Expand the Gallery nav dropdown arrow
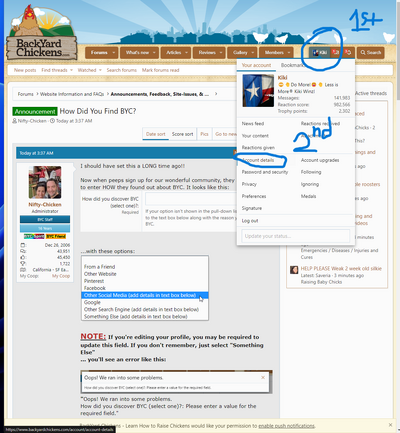The width and height of the screenshot is (400, 433). click(x=253, y=52)
